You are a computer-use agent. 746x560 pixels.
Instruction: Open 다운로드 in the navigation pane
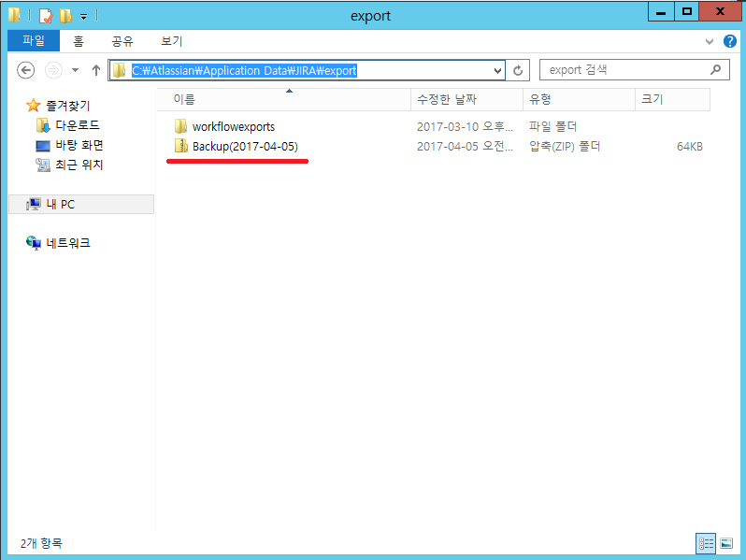click(x=78, y=125)
